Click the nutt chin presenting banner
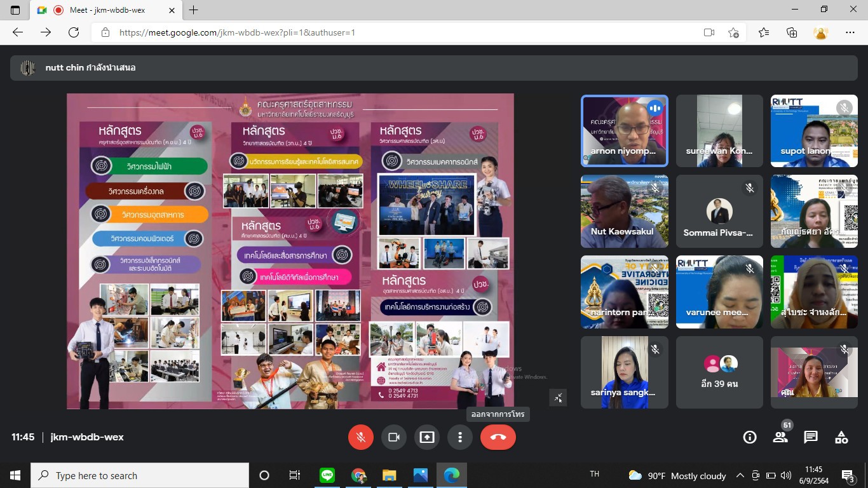The width and height of the screenshot is (868, 488). [434, 67]
